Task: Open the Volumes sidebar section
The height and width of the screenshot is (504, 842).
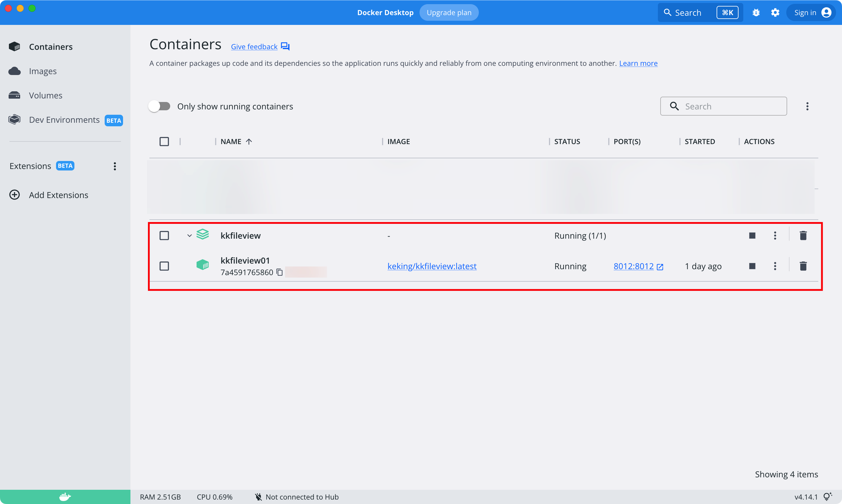Action: [46, 95]
